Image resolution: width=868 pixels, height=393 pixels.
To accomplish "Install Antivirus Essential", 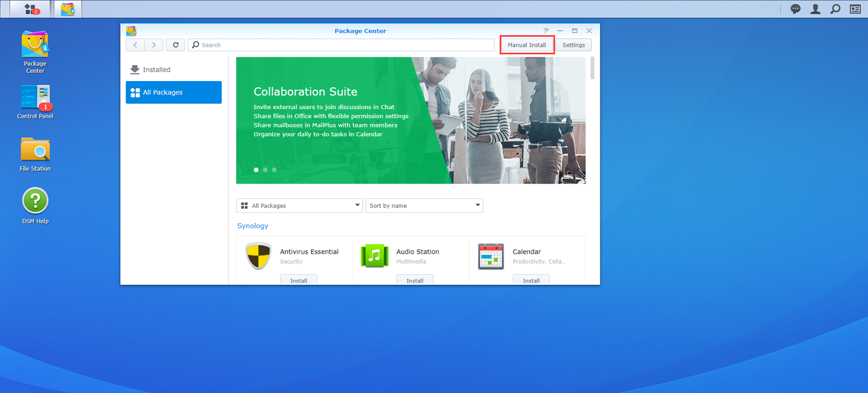I will (298, 280).
